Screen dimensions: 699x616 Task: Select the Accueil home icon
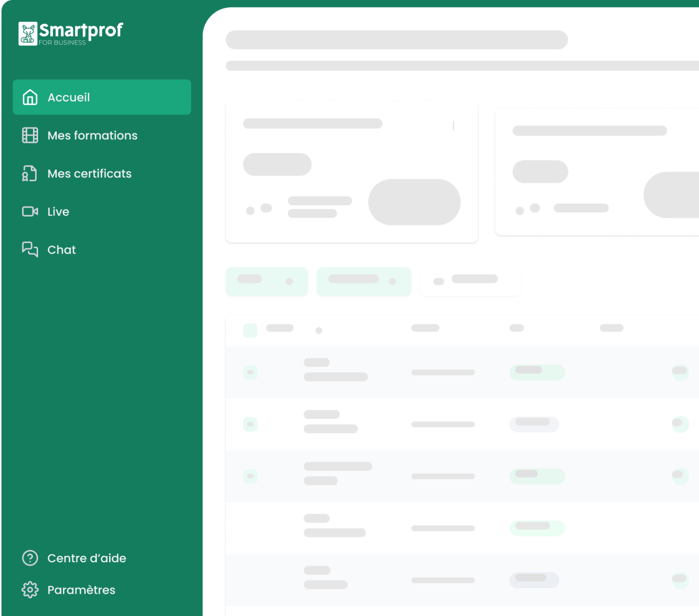coord(30,97)
